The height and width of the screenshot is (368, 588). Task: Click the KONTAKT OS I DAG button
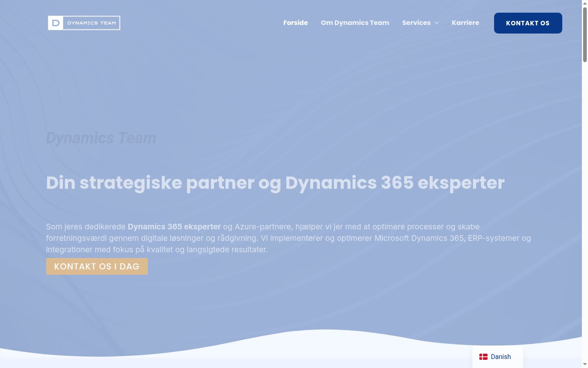[x=97, y=267]
